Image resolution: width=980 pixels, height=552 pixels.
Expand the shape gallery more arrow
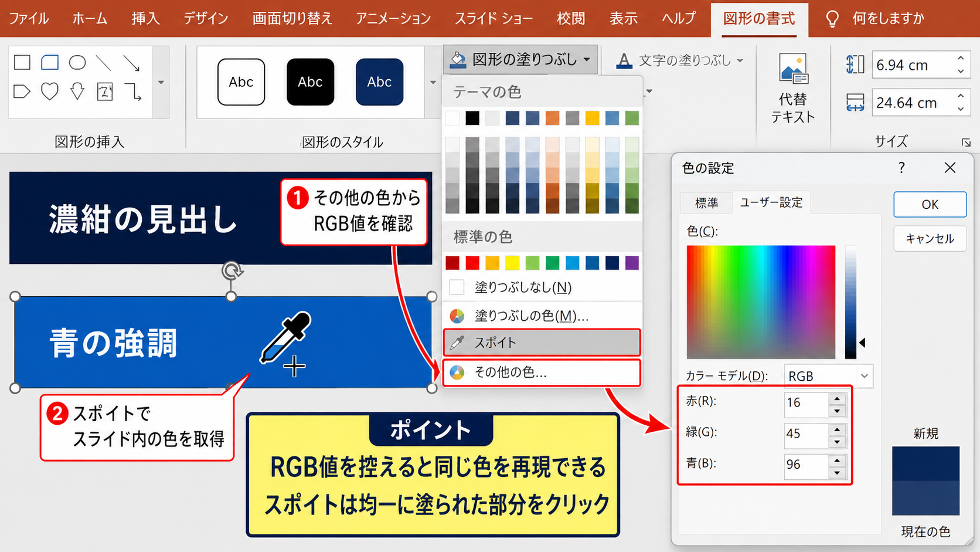pyautogui.click(x=161, y=83)
